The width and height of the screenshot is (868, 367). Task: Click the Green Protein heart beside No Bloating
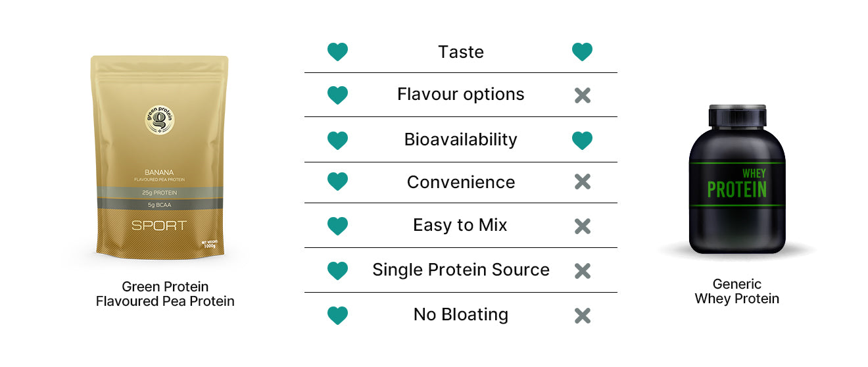point(337,315)
